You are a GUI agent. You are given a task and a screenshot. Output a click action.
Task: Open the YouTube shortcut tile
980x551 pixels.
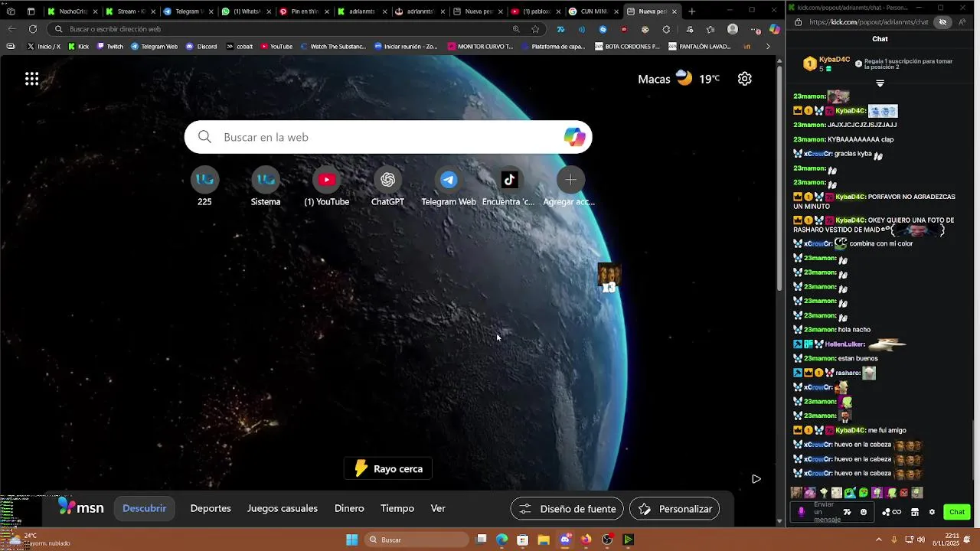tap(327, 187)
